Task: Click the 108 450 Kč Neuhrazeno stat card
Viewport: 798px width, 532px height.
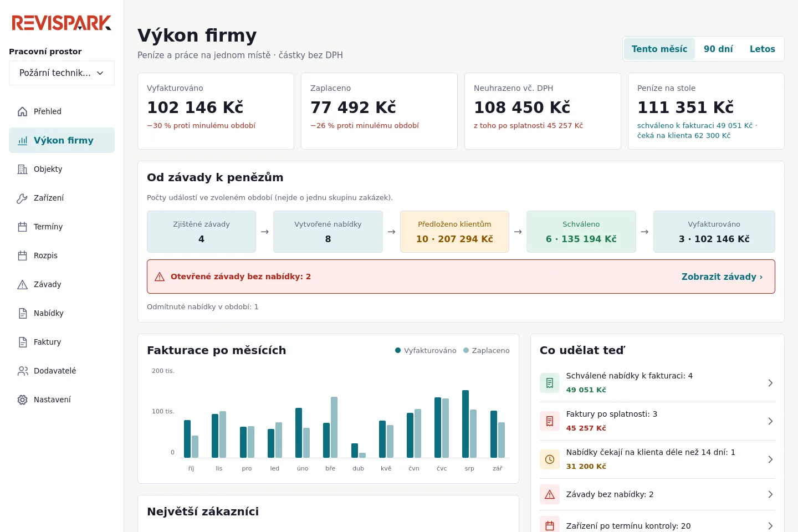Action: (543, 111)
